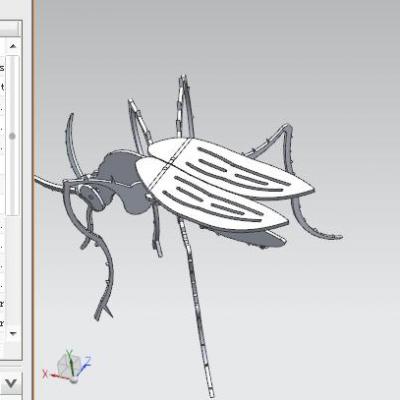Select the insect's round head disc
Screen dimensions: 400x400
[x=91, y=197]
